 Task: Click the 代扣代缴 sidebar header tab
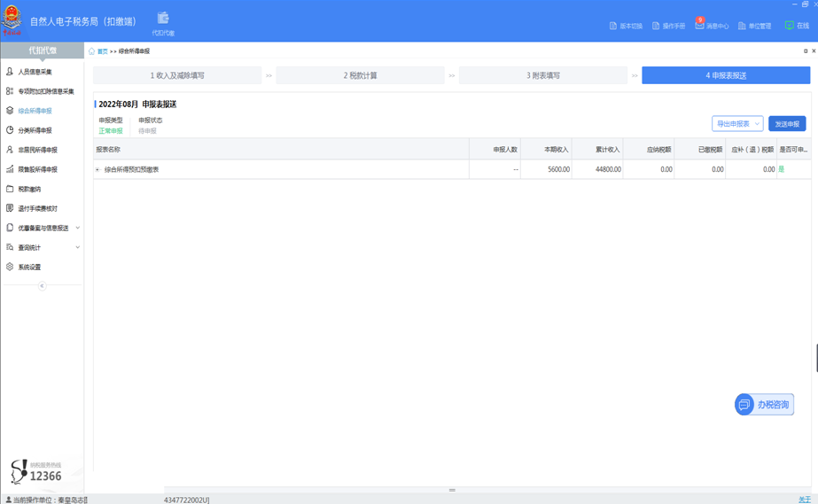click(x=43, y=50)
